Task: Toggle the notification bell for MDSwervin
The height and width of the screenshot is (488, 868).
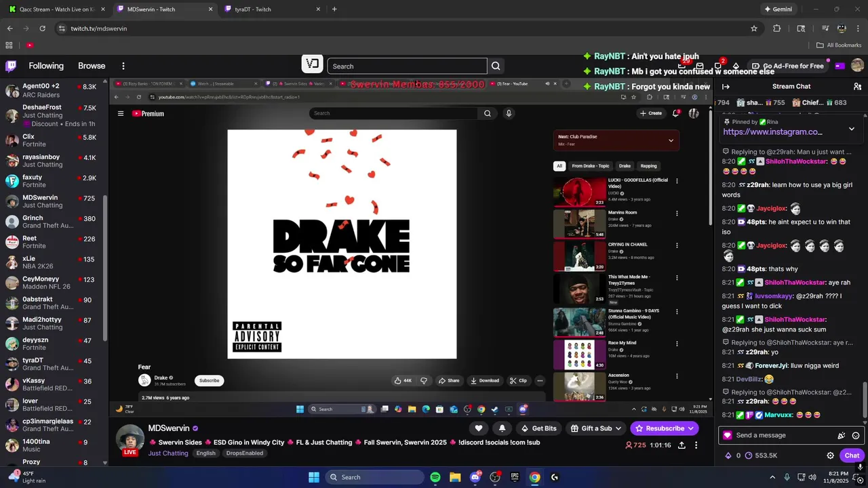Action: tap(502, 428)
